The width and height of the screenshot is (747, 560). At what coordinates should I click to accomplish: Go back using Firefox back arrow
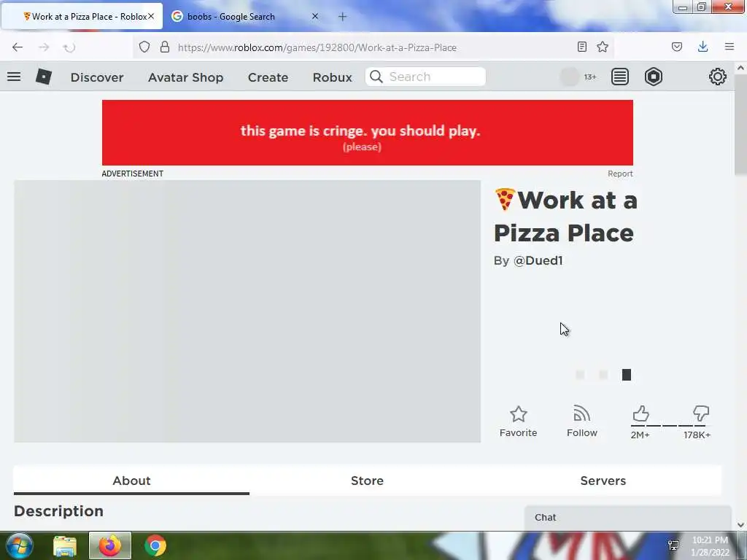(18, 47)
